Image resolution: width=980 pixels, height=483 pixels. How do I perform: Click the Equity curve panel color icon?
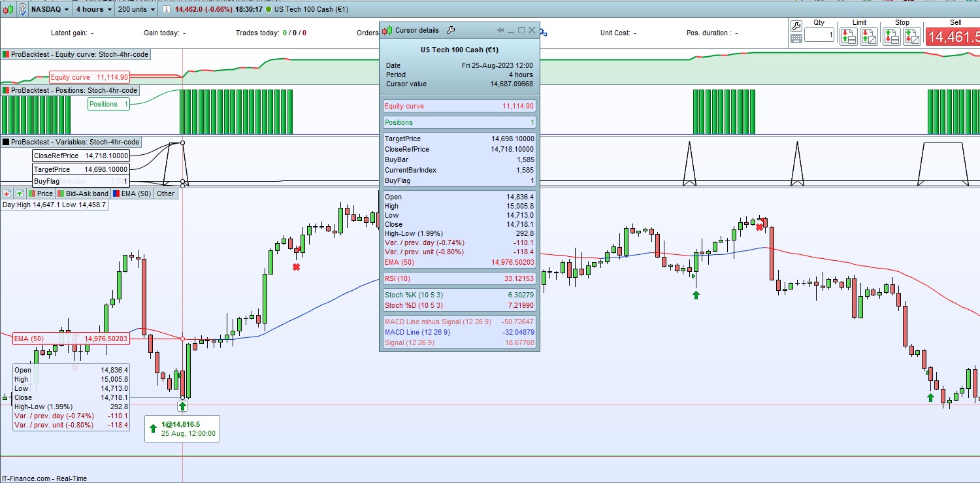[x=6, y=54]
